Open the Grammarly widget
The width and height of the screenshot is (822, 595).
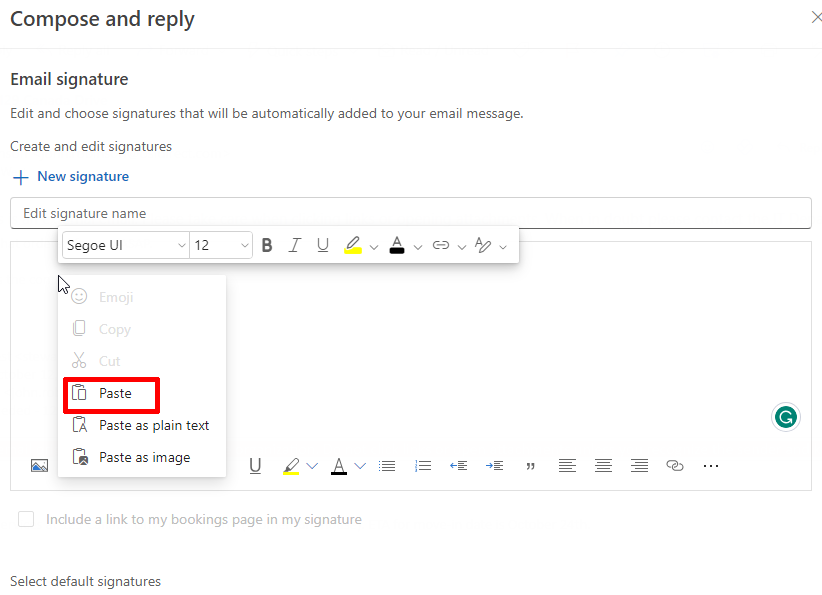click(786, 418)
